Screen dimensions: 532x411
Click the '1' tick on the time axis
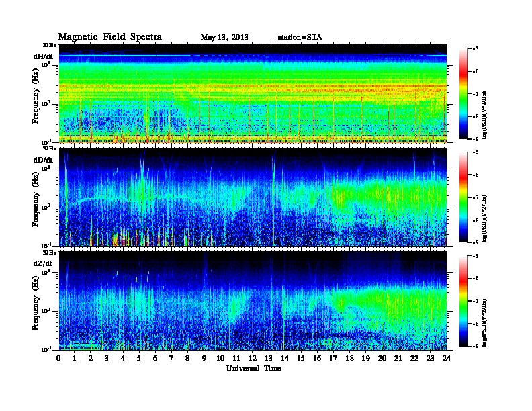pos(75,359)
